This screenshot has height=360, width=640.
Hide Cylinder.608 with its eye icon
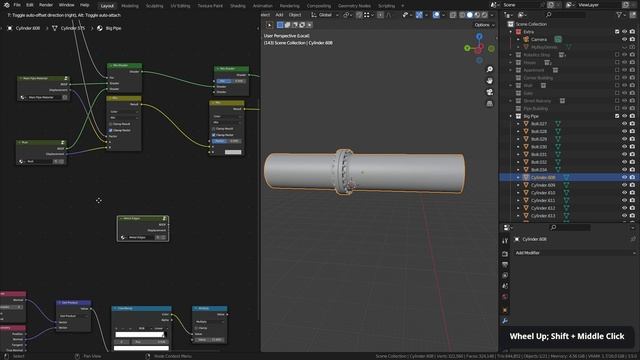tap(624, 177)
